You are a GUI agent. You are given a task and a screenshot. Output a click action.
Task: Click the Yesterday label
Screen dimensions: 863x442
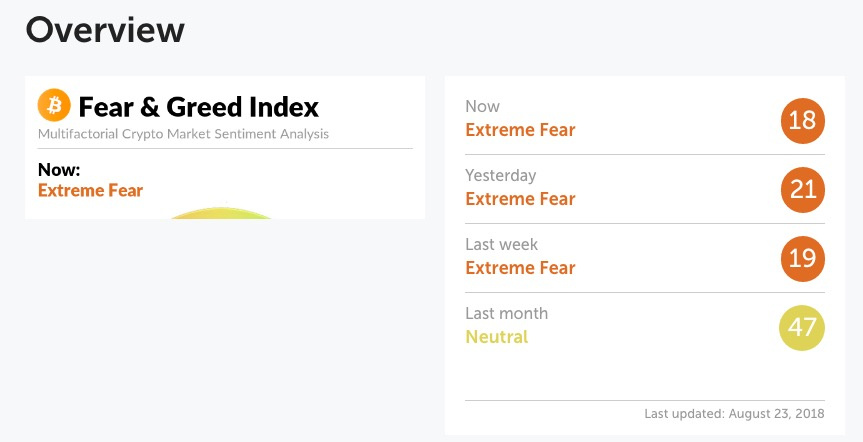point(501,176)
